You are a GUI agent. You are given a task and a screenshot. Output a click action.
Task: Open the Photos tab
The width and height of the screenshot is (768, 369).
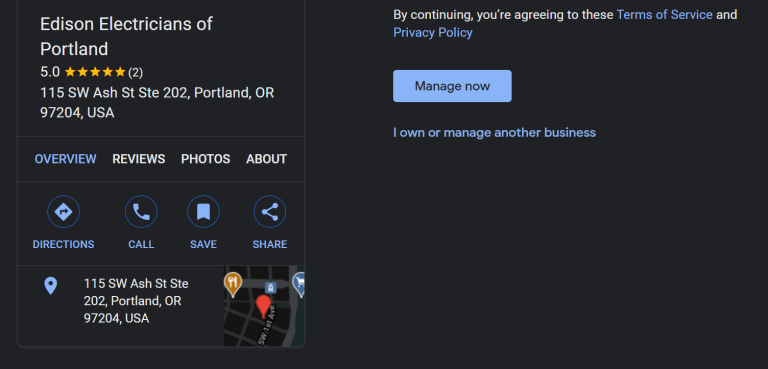(x=206, y=159)
